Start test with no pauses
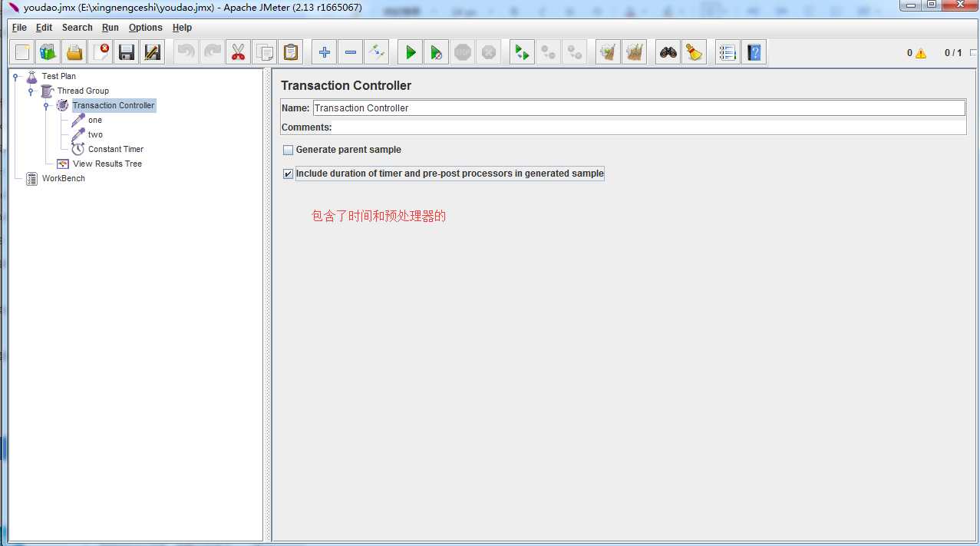The image size is (980, 546). pyautogui.click(x=436, y=52)
